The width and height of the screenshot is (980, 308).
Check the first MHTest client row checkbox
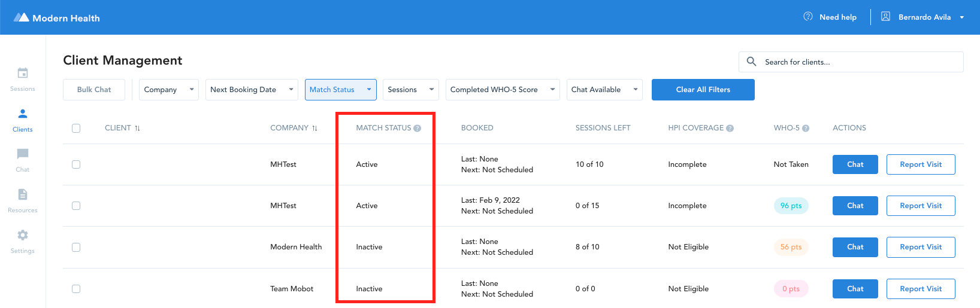[76, 164]
